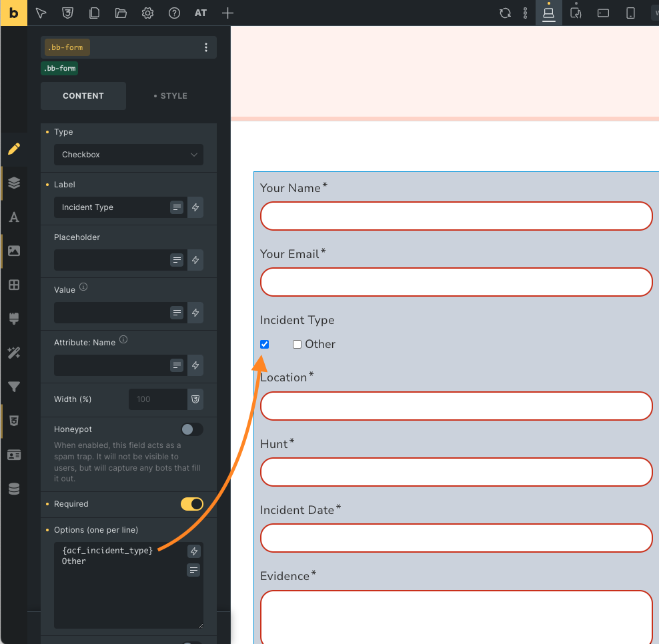Open the .bb-form class options menu
Image resolution: width=659 pixels, height=644 pixels.
coord(206,47)
